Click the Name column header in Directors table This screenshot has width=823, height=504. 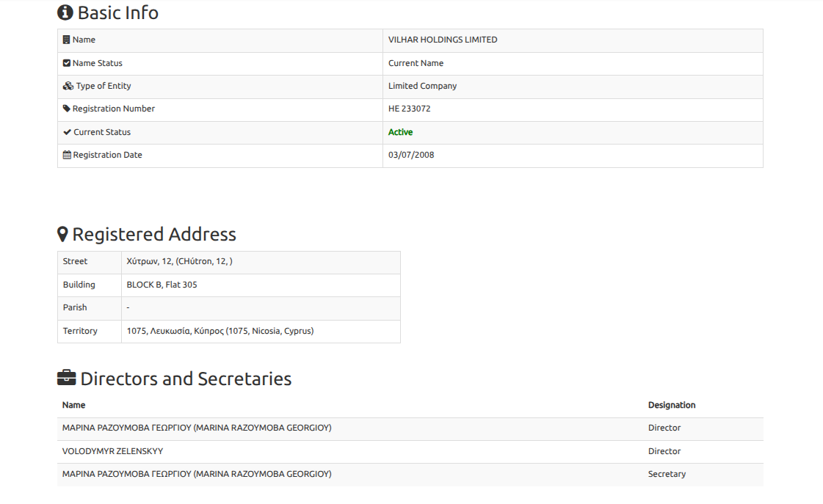(73, 405)
